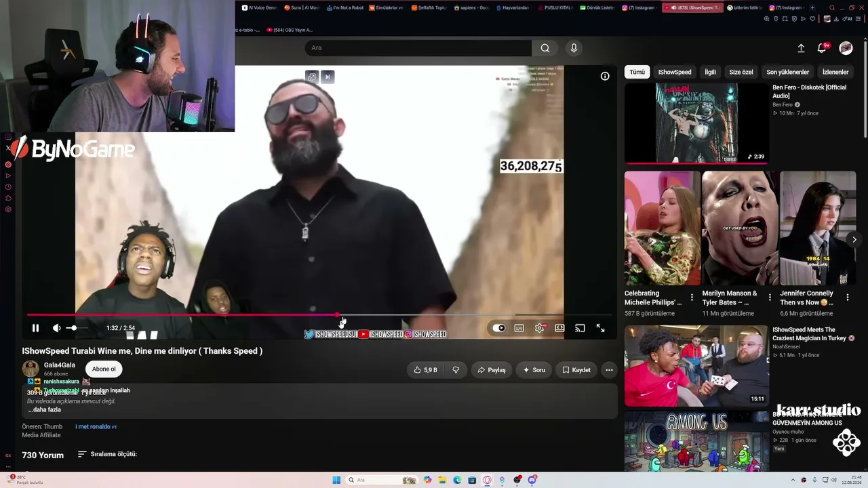Switch to theater mode in the player
This screenshot has height=488, width=868.
[x=559, y=328]
